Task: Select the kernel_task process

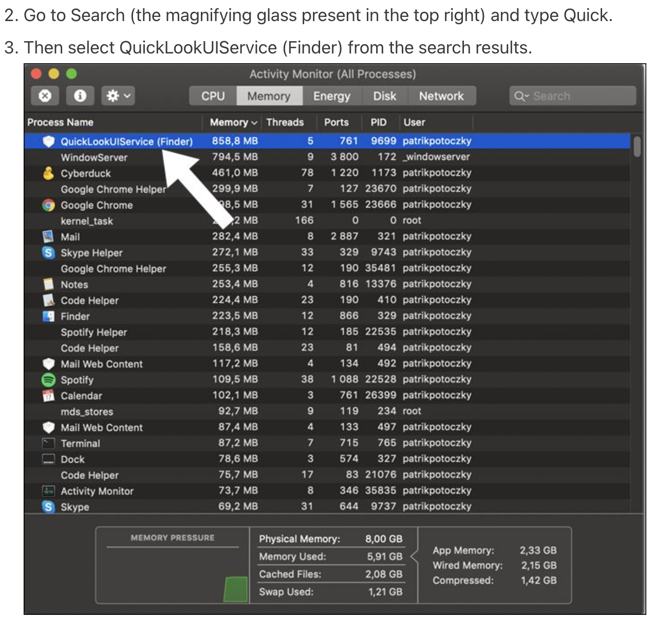Action: (x=87, y=221)
